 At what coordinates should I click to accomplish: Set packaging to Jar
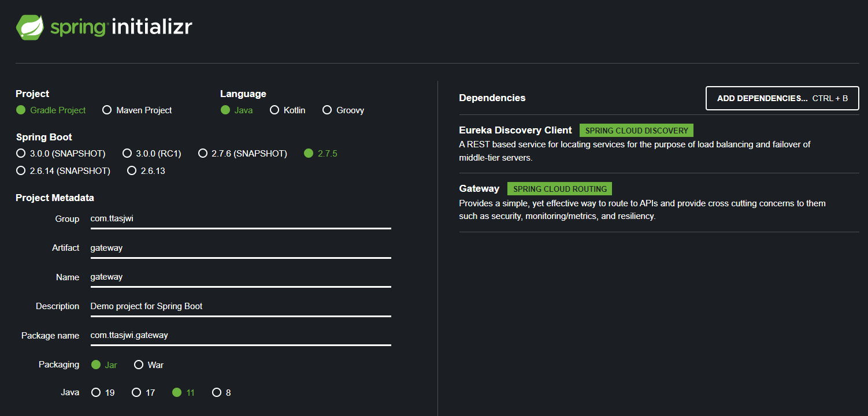[x=104, y=365]
